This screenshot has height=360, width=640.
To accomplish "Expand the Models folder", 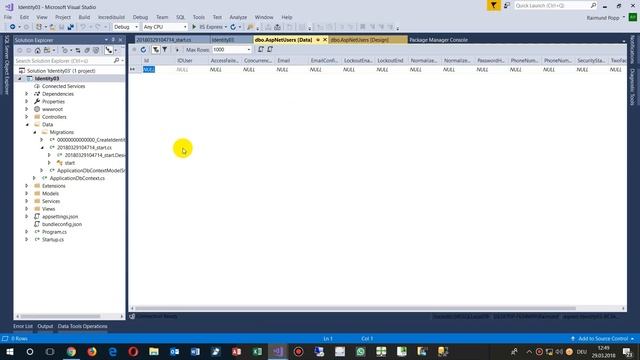I will click(x=27, y=193).
